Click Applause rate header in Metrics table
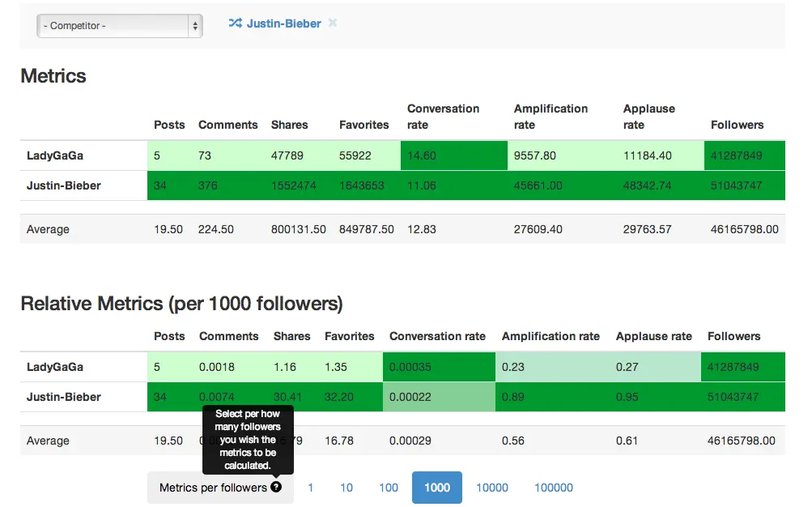The width and height of the screenshot is (812, 507). pos(648,117)
